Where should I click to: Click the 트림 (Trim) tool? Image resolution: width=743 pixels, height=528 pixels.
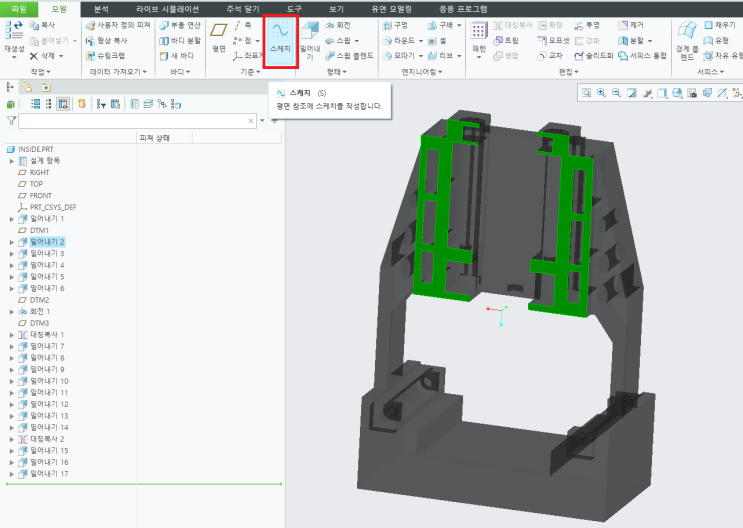click(506, 41)
